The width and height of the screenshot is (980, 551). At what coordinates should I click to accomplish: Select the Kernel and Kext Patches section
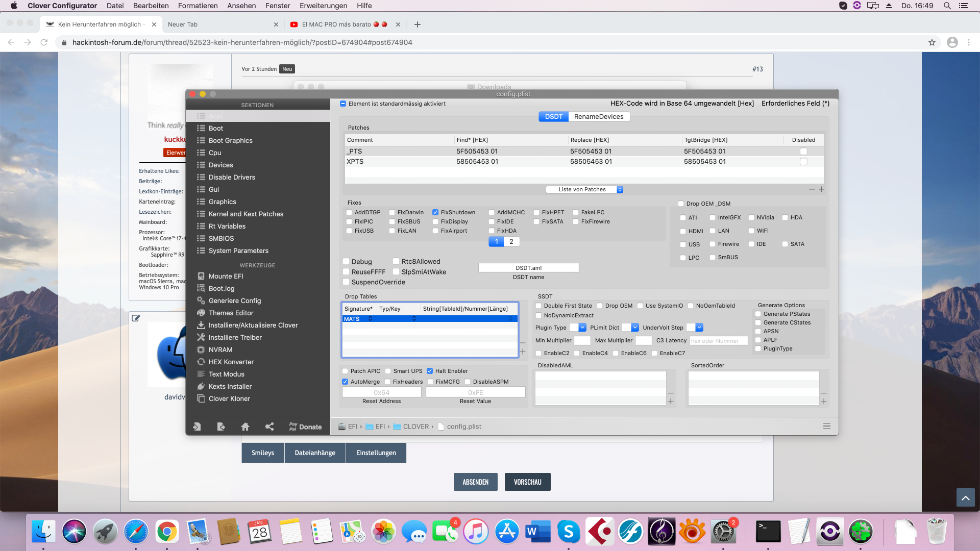pyautogui.click(x=246, y=214)
